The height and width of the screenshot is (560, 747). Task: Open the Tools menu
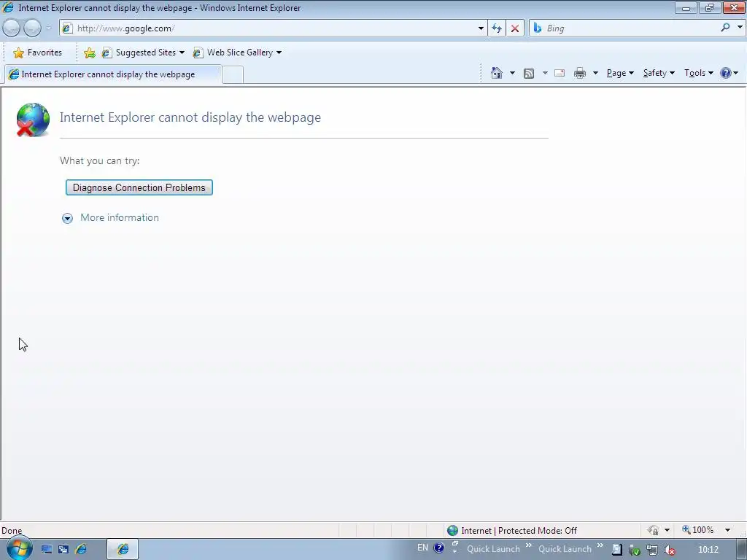pyautogui.click(x=698, y=73)
